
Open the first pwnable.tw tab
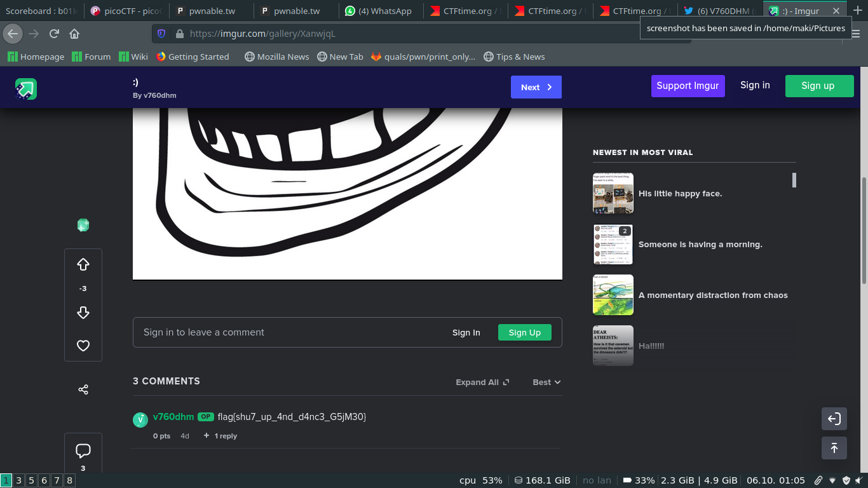(212, 11)
